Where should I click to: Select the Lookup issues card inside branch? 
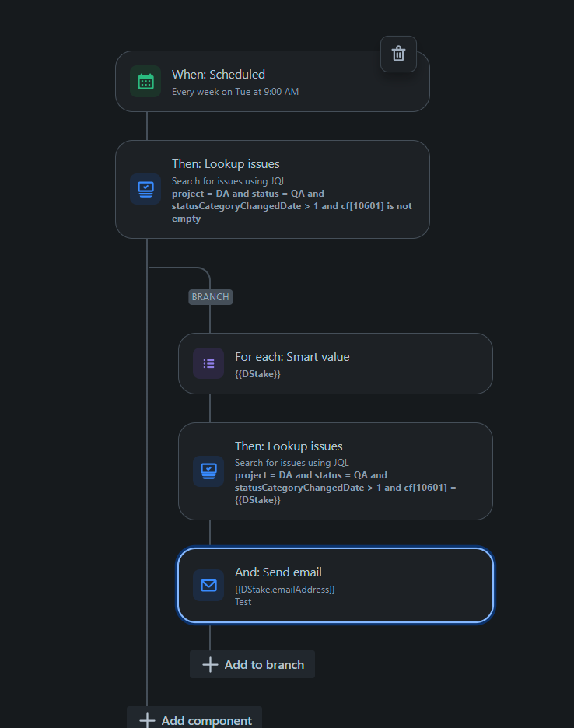335,471
